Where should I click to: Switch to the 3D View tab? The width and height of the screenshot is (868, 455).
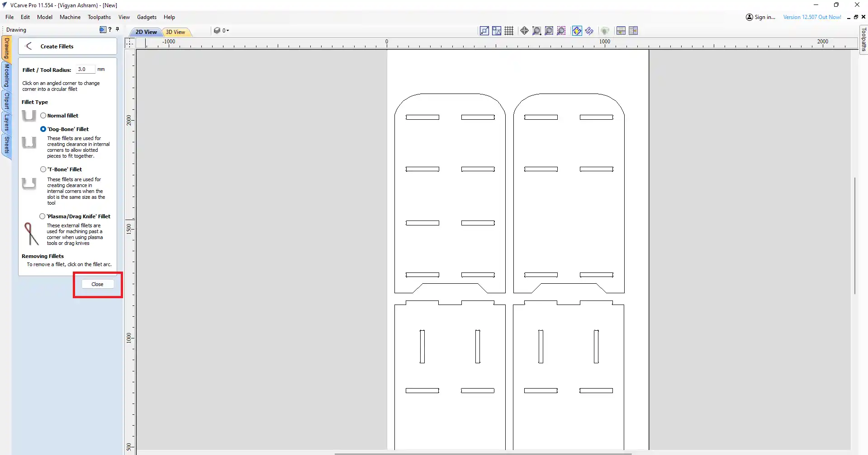[x=175, y=32]
